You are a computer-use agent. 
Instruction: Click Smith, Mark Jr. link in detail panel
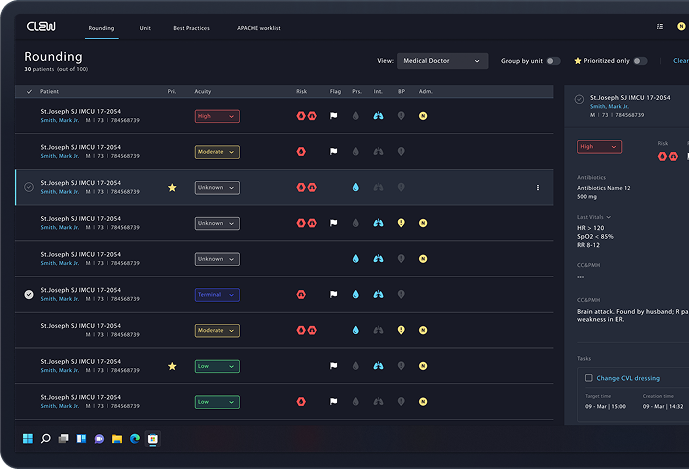(610, 106)
